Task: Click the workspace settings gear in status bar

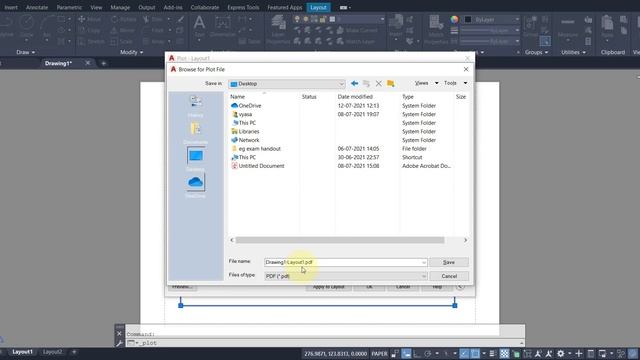Action: point(561,353)
